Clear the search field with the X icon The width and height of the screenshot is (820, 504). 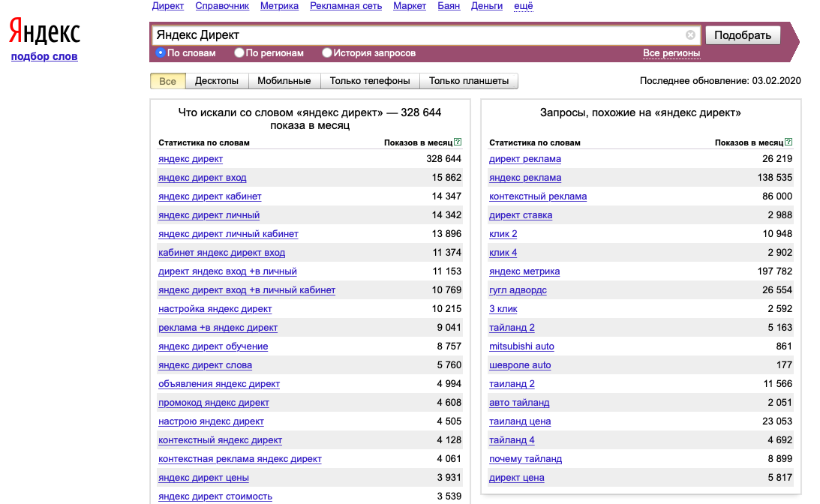[690, 35]
